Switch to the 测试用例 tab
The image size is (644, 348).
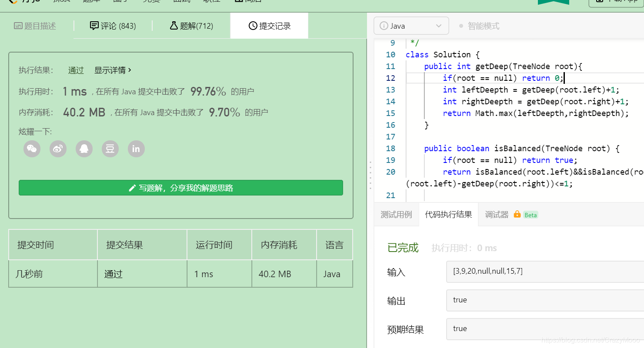[x=396, y=214]
